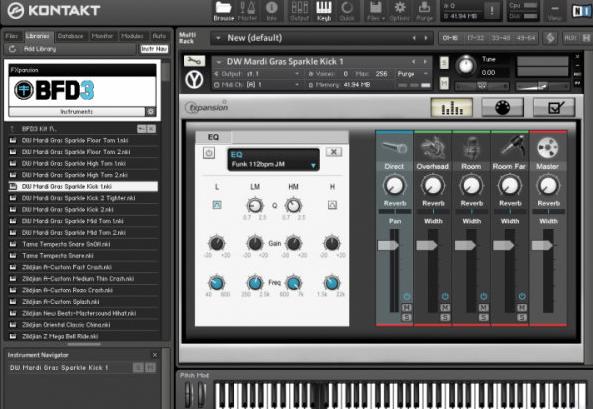
Task: Toggle power on the Room Far channel
Action: tap(522, 296)
